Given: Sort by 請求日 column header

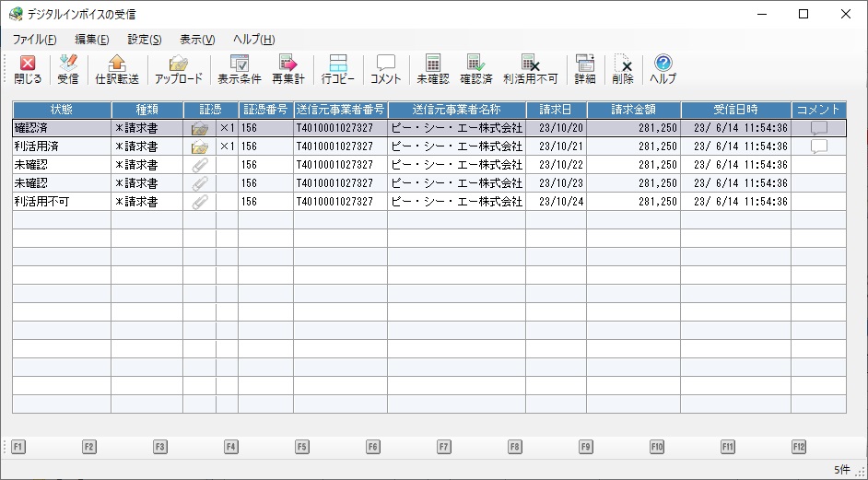Looking at the screenshot, I should 556,110.
